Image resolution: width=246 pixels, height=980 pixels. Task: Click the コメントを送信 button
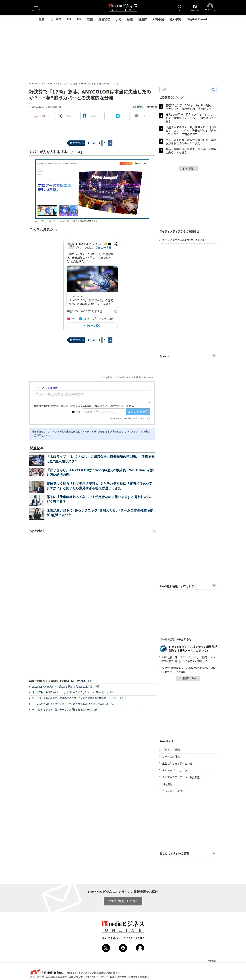(x=138, y=412)
